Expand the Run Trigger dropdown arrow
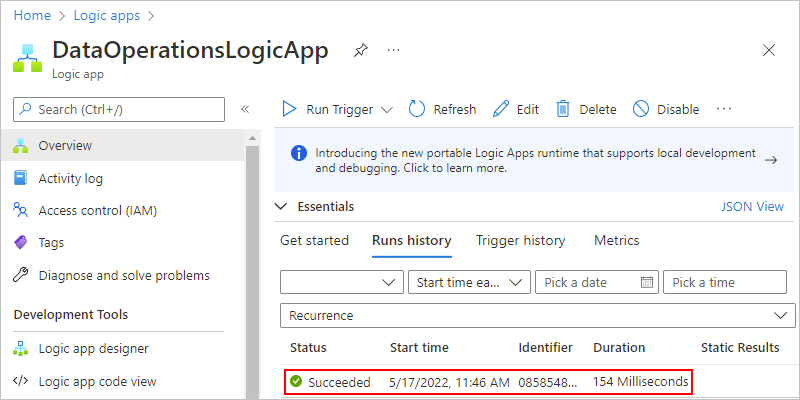800x400 pixels. click(x=387, y=110)
